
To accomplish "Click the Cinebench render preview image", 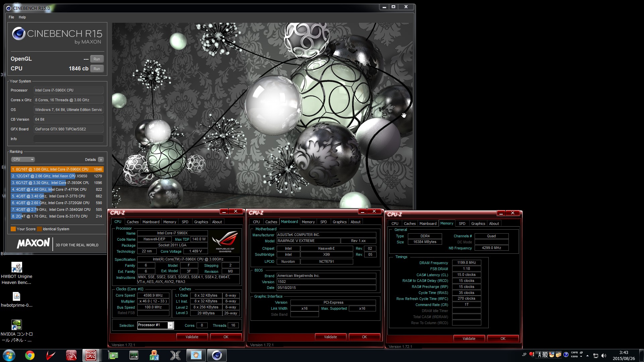I will [262, 116].
